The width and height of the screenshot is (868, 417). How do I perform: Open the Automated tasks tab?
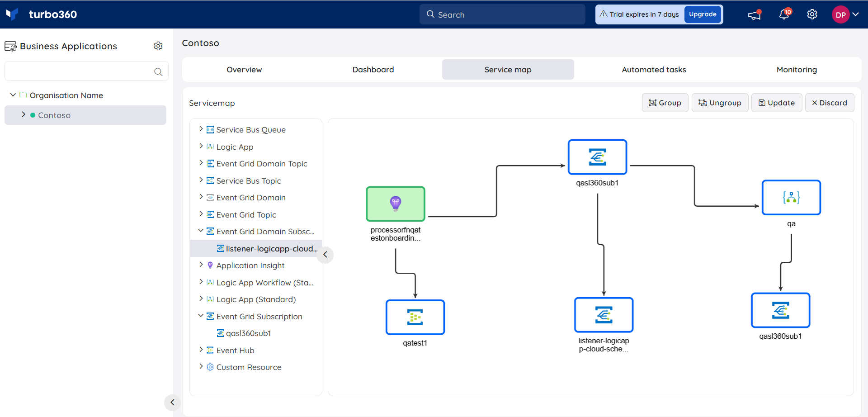(x=654, y=70)
